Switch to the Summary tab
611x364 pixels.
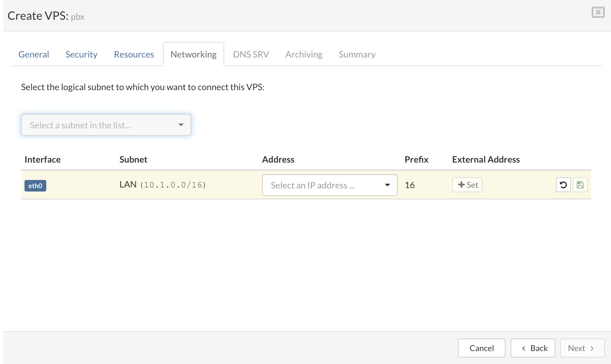[357, 54]
